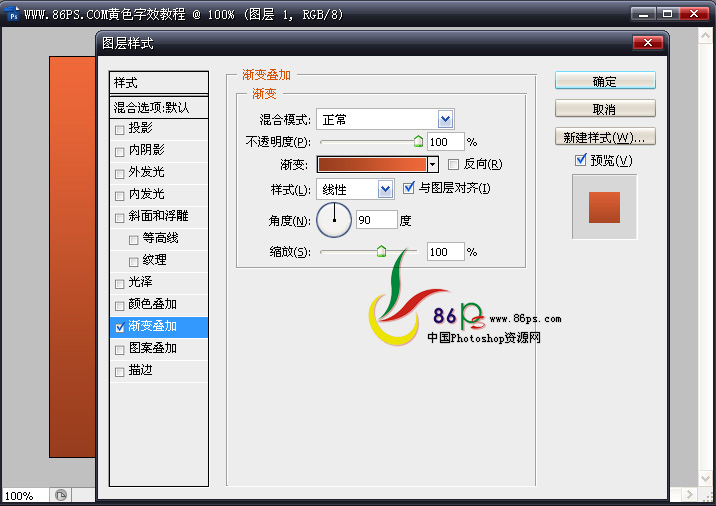Uncheck 与图层对齐 align with layer
The width and height of the screenshot is (716, 506).
[x=409, y=188]
